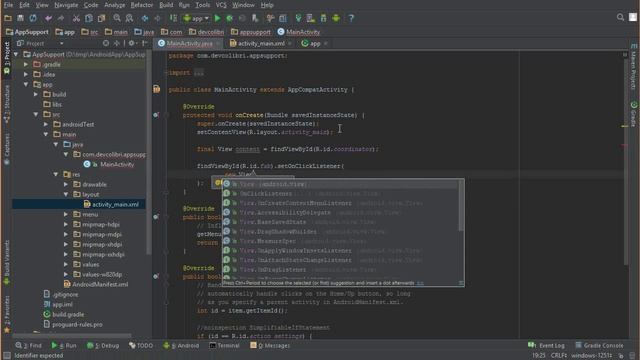Open the Navigate menu
The height and width of the screenshot is (360, 640).
point(66,5)
